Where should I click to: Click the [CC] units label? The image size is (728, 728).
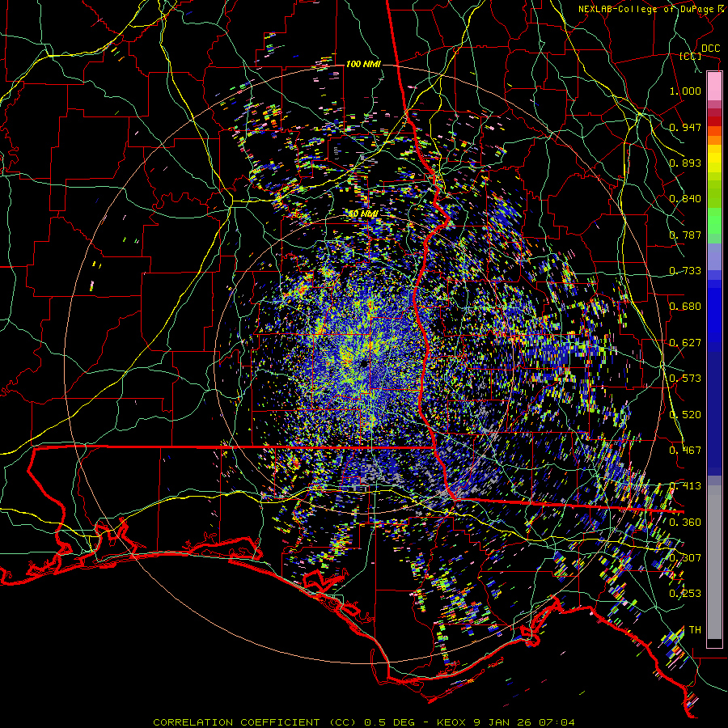pos(691,56)
